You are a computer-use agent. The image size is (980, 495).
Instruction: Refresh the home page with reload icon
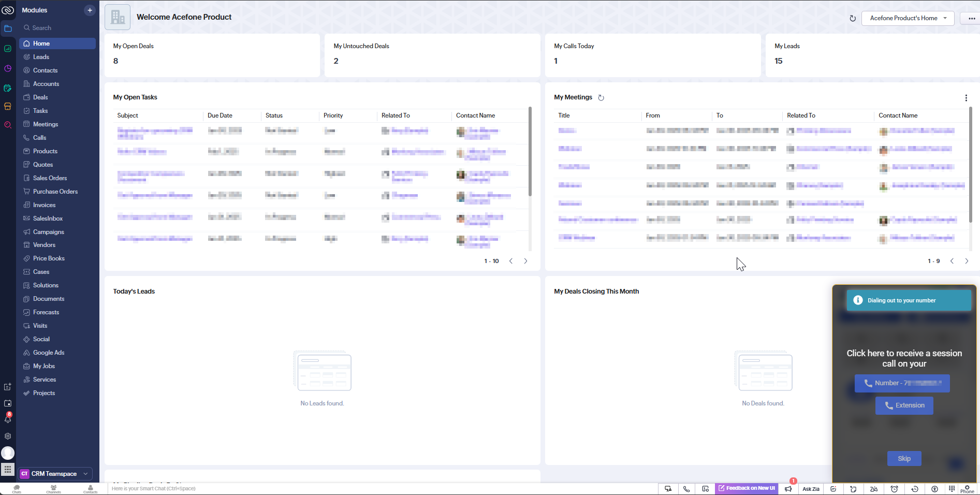click(x=853, y=18)
